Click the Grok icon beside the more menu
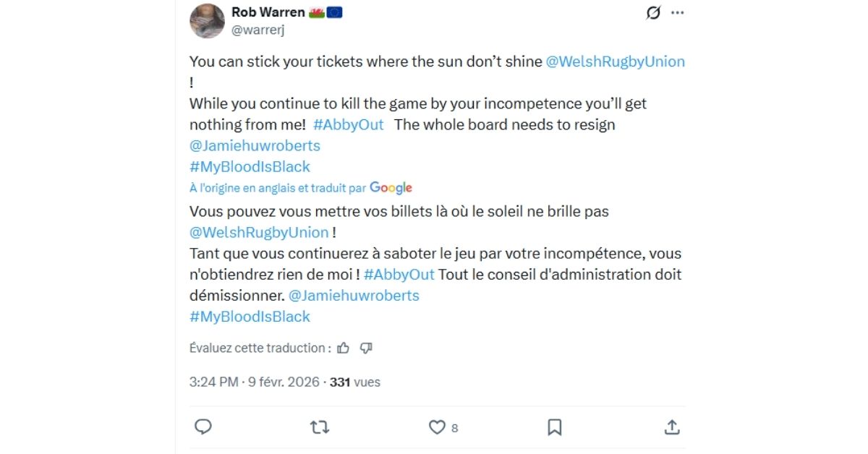 pos(653,13)
